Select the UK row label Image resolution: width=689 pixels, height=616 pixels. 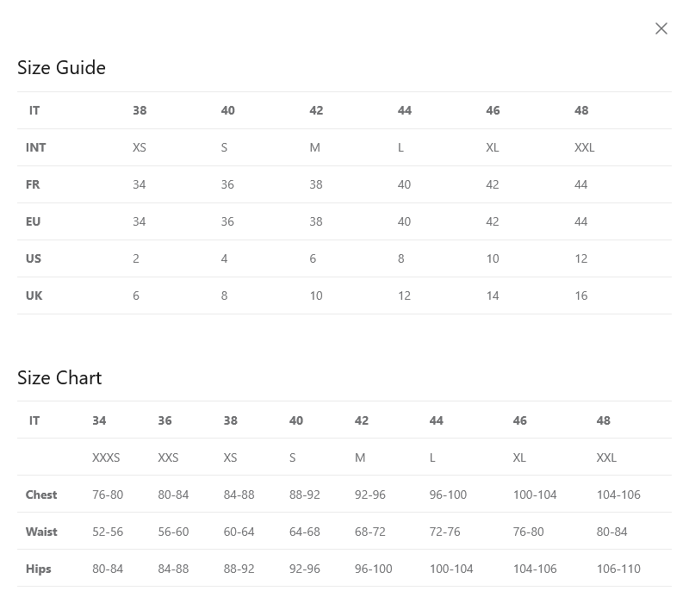pos(34,296)
